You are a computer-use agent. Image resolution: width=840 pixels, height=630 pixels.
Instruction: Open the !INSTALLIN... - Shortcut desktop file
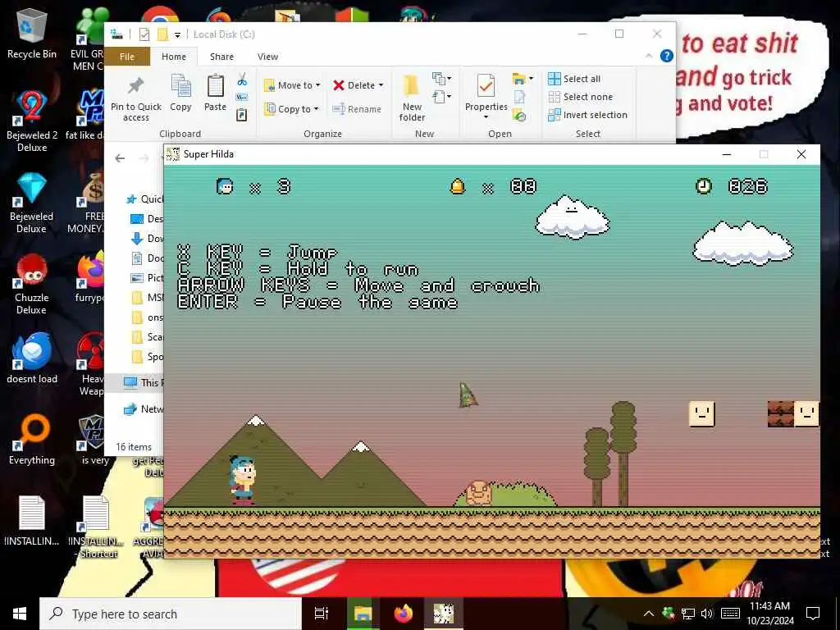coord(97,527)
